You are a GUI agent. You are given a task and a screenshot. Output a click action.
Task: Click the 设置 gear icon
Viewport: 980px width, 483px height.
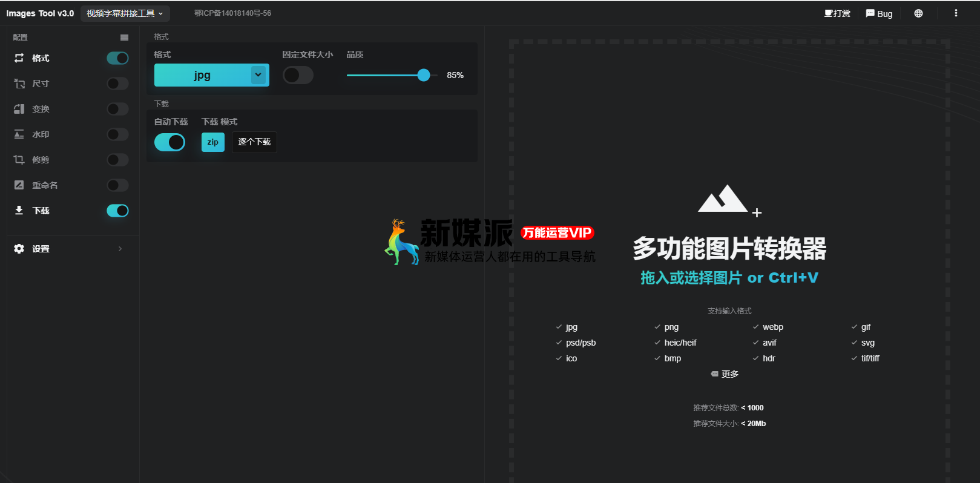(19, 249)
